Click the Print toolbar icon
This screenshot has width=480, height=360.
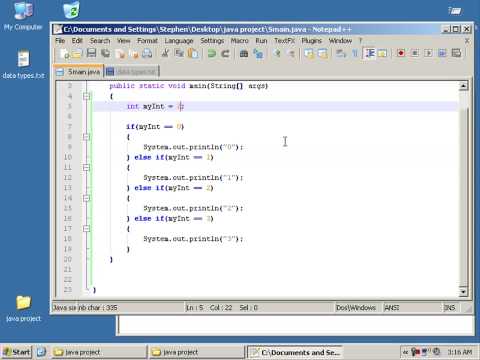147,53
